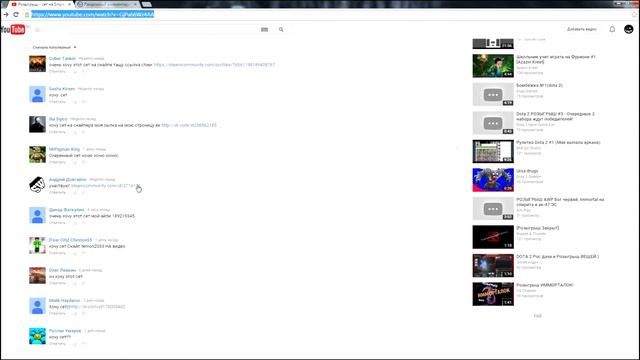The image size is (640, 360).
Task: Dislike Sasha Kireev's comment
Action: click(x=83, y=102)
